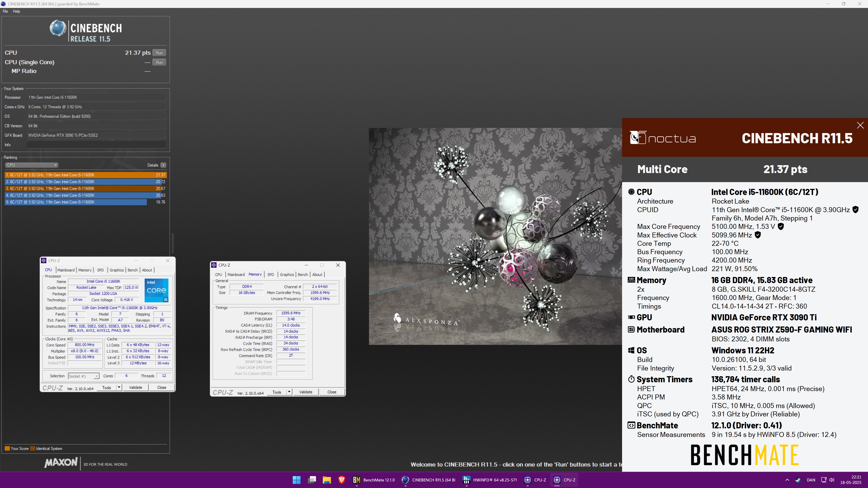Open Brave browser from the taskbar

(x=342, y=480)
